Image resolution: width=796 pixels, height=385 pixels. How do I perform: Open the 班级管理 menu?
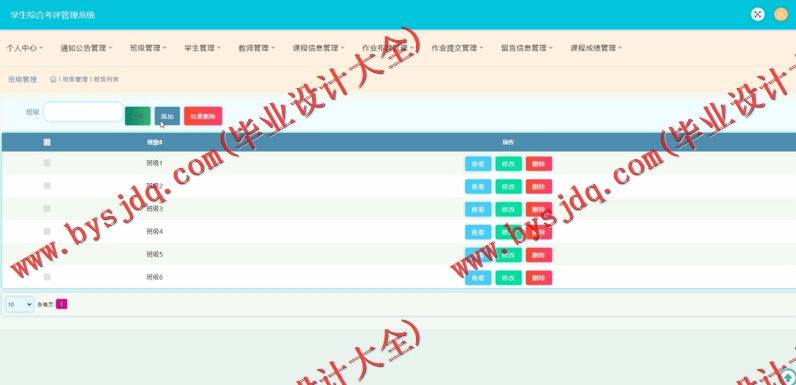click(148, 48)
